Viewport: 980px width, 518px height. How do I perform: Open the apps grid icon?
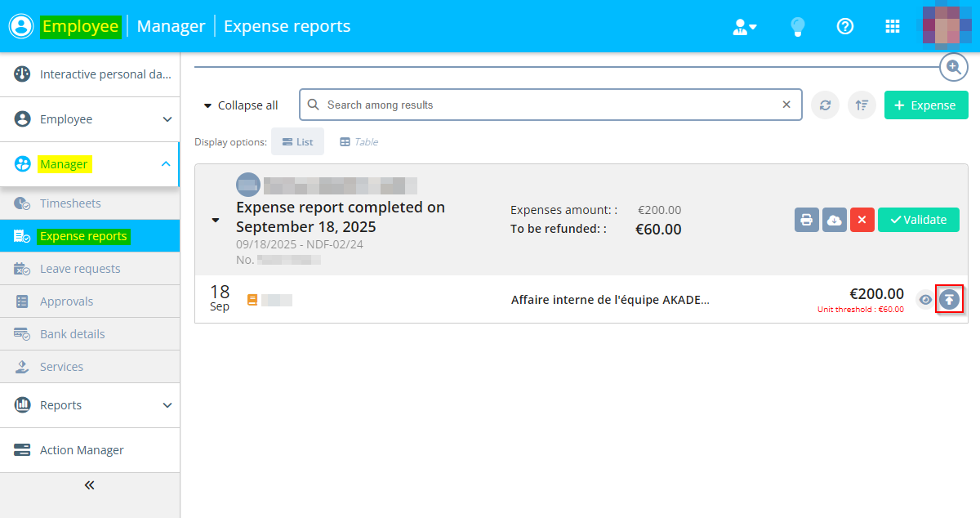893,27
